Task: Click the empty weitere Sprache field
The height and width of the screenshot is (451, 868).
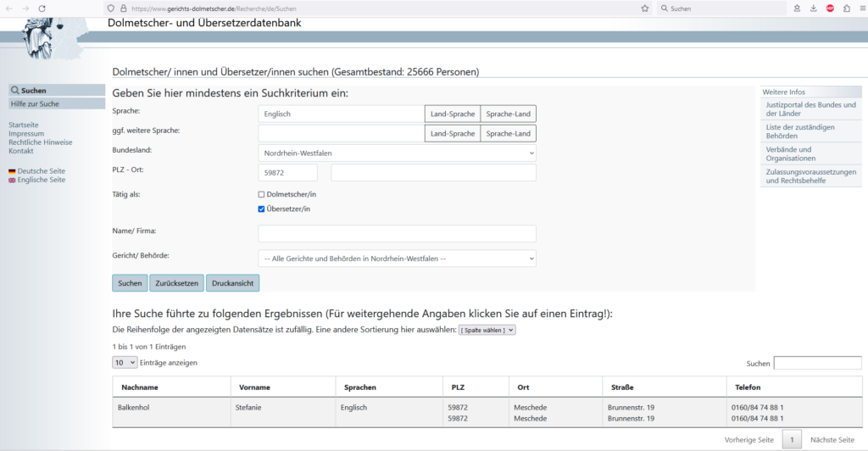Action: 341,133
